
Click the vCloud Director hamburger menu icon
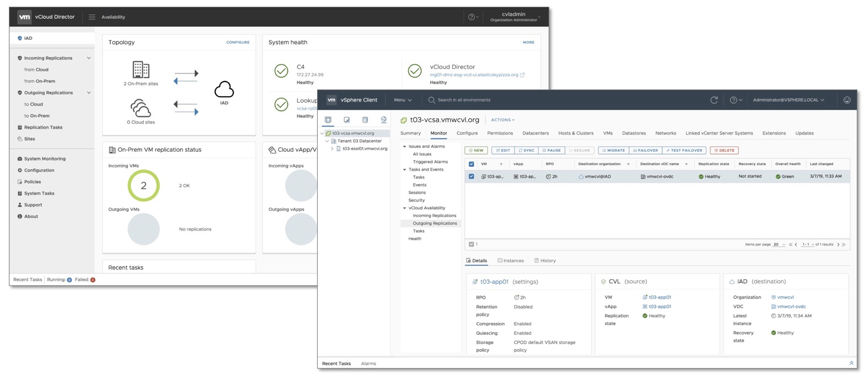92,17
